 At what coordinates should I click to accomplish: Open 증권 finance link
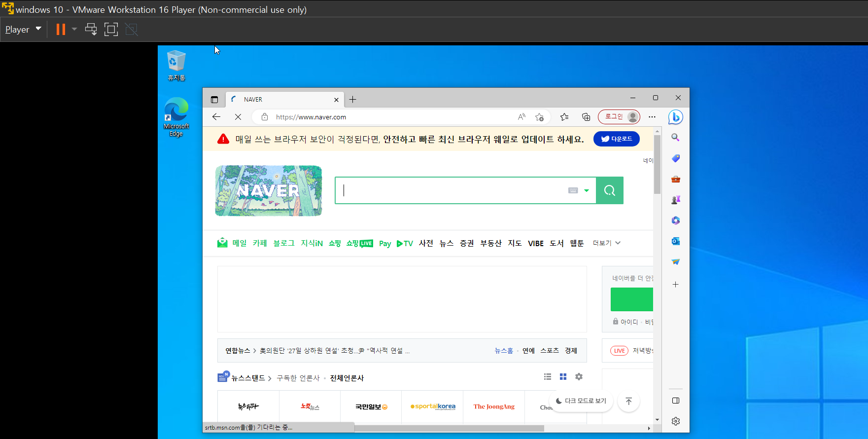(x=467, y=243)
